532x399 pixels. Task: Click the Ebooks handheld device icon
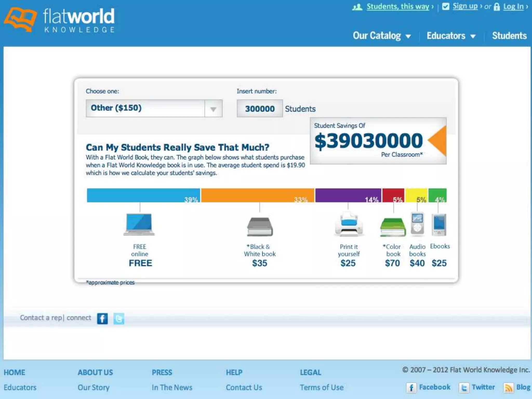[x=439, y=224]
